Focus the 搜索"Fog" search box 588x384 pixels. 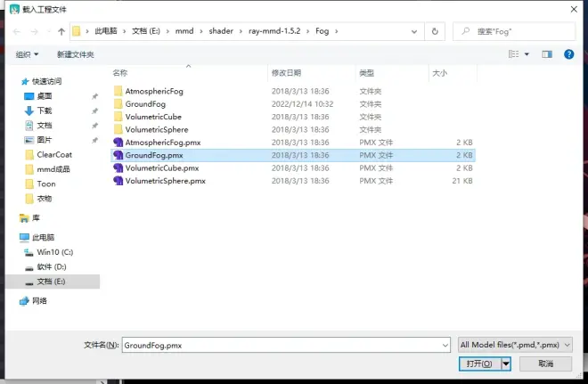pos(514,31)
